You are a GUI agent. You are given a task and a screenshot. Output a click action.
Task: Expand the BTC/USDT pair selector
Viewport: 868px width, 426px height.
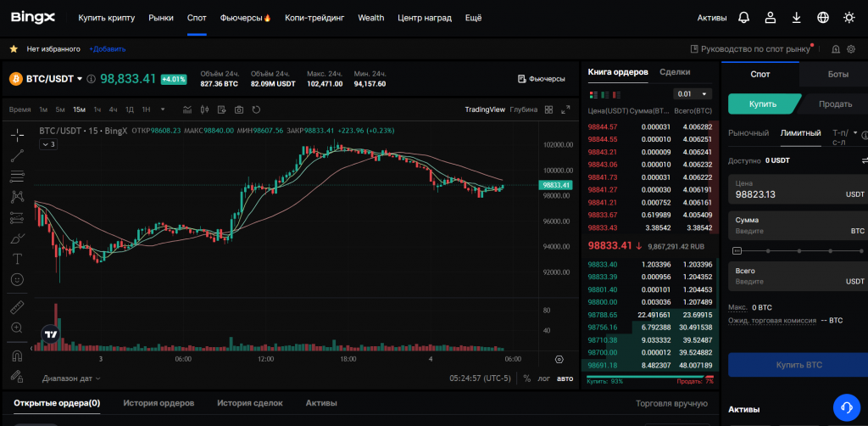[x=80, y=79]
